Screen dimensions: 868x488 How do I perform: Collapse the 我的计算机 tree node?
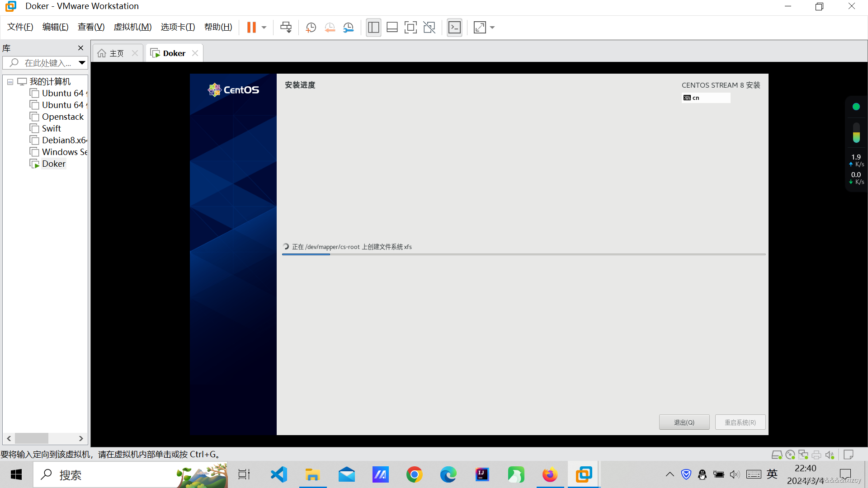(x=10, y=82)
